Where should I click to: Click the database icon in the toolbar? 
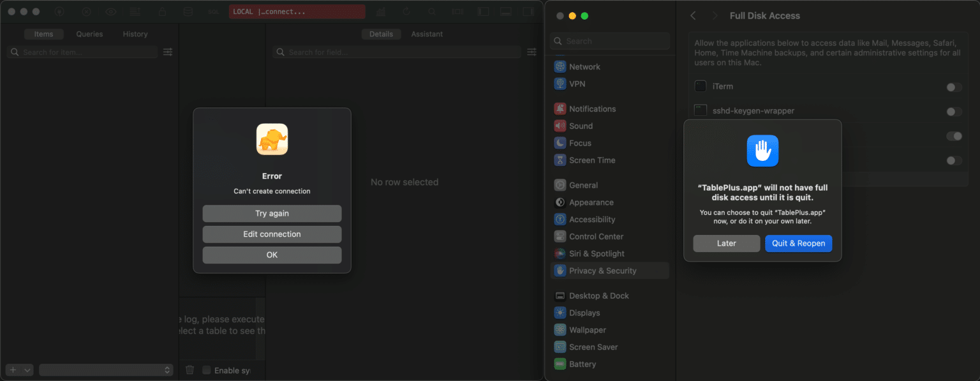click(x=187, y=11)
